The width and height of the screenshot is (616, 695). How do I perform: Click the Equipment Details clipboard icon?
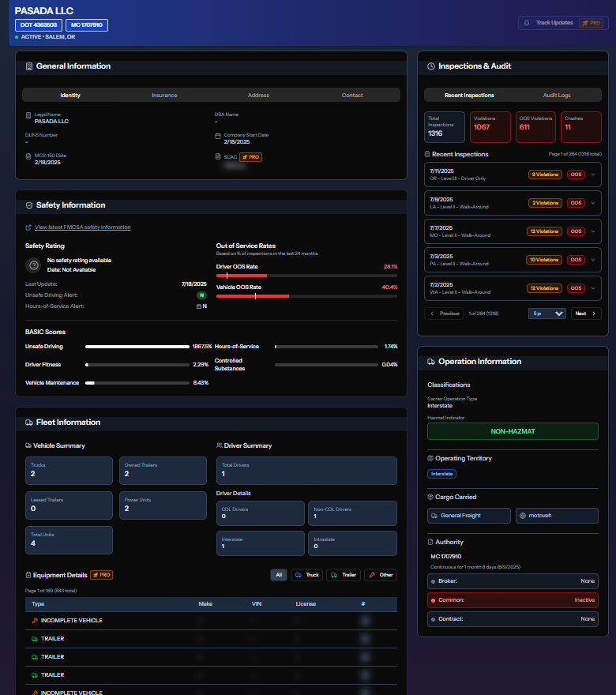[28, 575]
